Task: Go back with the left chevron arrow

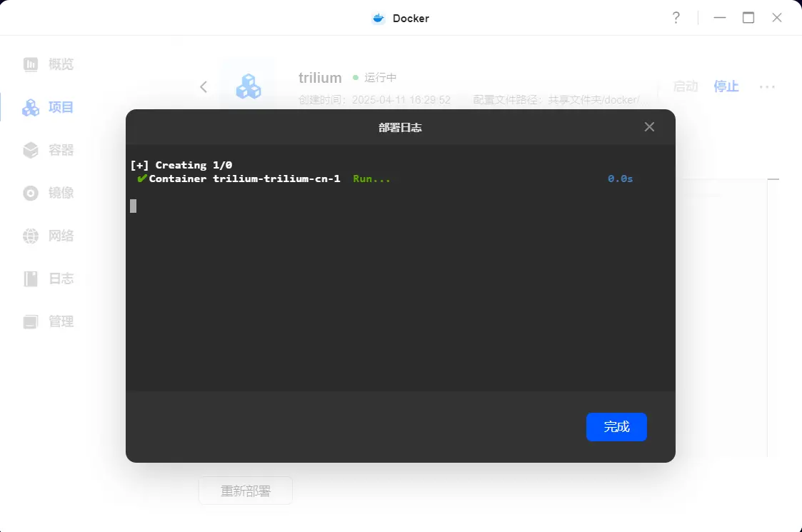Action: tap(204, 86)
